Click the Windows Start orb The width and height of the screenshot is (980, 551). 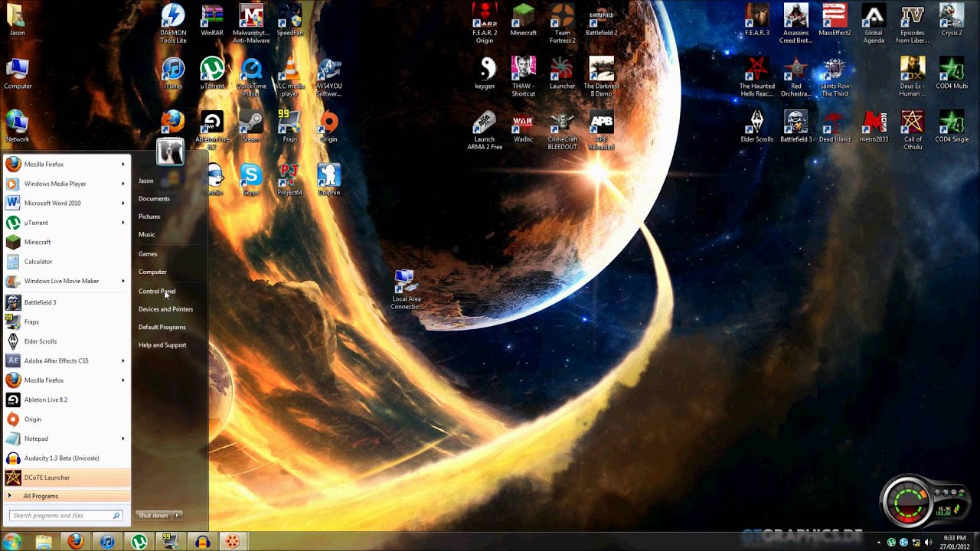tap(11, 542)
